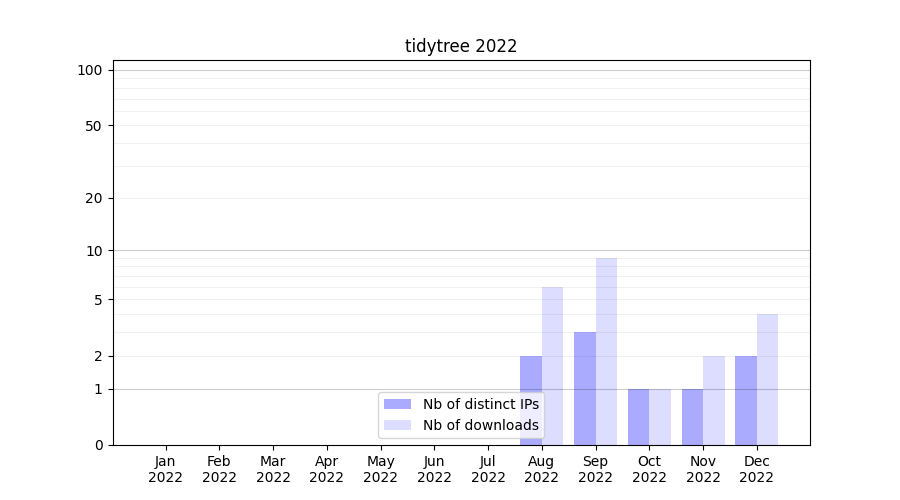Click the Aug 2022 downloads bar
Image resolution: width=900 pixels, height=500 pixels.
(552, 366)
